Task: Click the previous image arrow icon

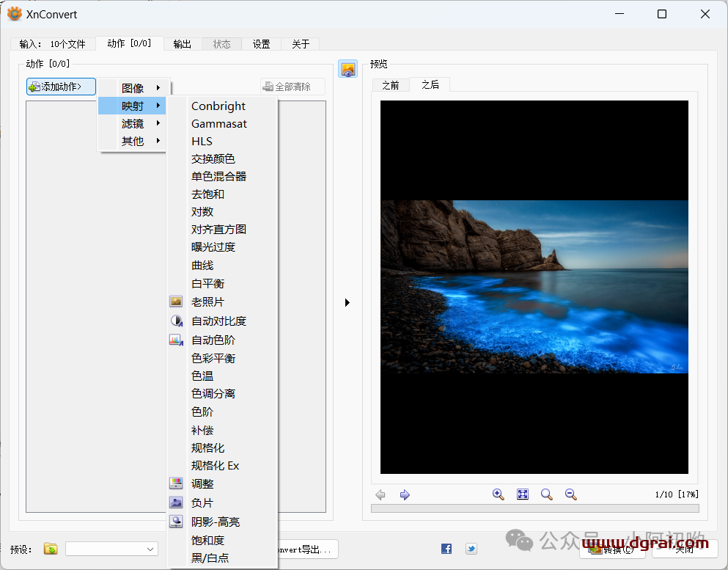Action: pos(380,494)
